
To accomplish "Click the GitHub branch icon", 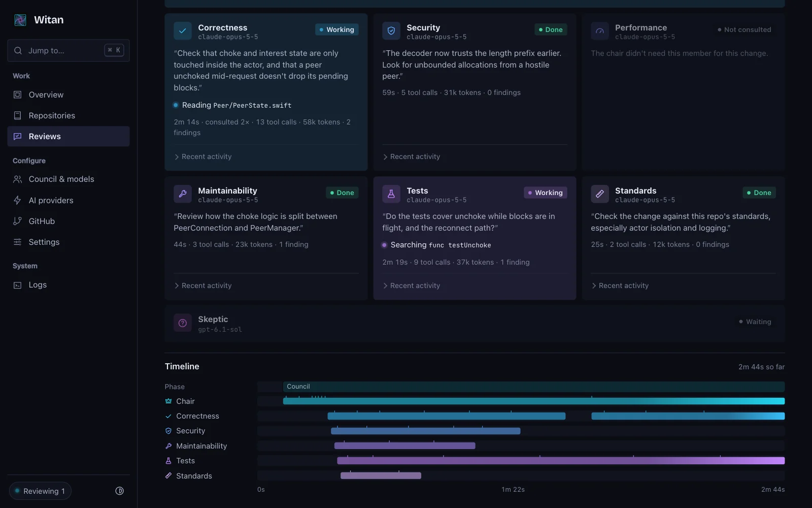I will click(x=17, y=221).
